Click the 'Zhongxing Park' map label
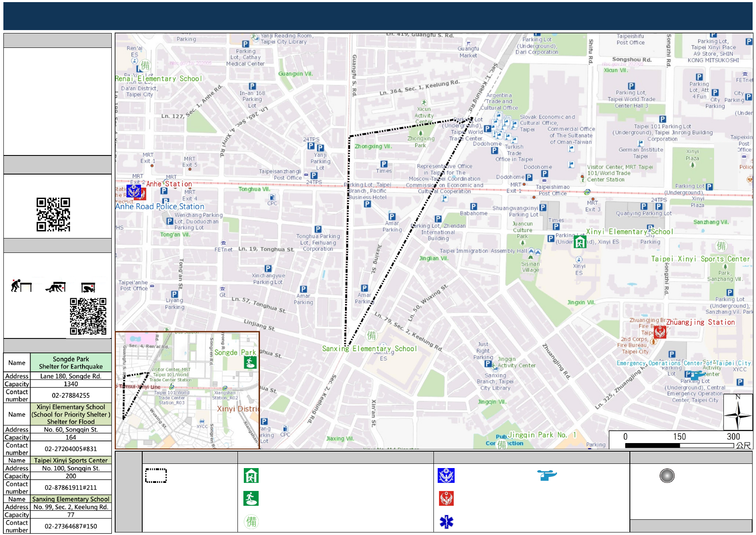The width and height of the screenshot is (756, 535). [x=421, y=142]
